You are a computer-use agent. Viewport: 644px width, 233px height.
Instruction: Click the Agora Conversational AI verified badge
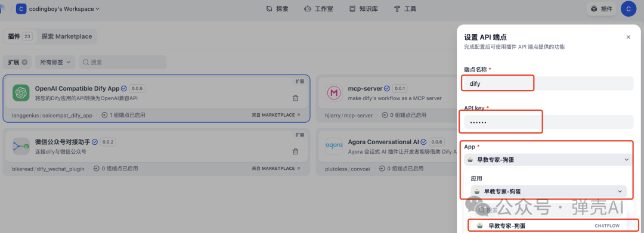(423, 142)
